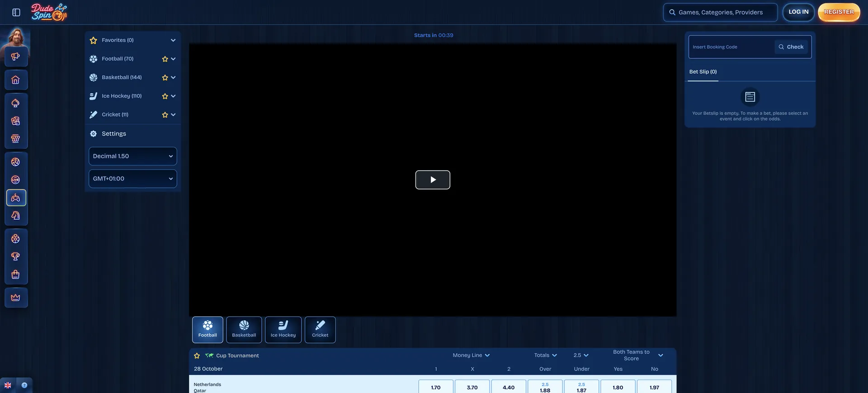This screenshot has height=393, width=868.
Task: Select the Ice Hockey sport tab
Action: pyautogui.click(x=283, y=330)
